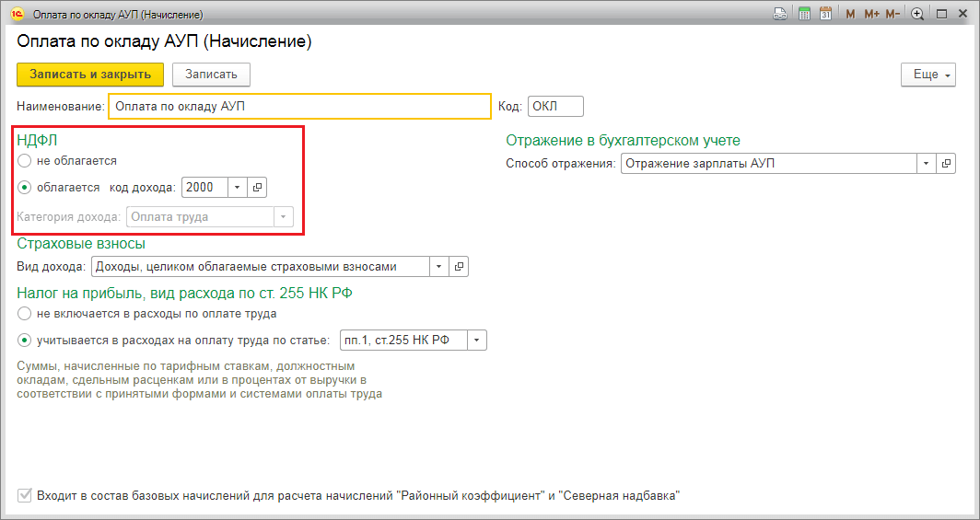Expand the статья пп.1, ст.255 dropdown arrow
980x520 pixels.
pos(477,341)
